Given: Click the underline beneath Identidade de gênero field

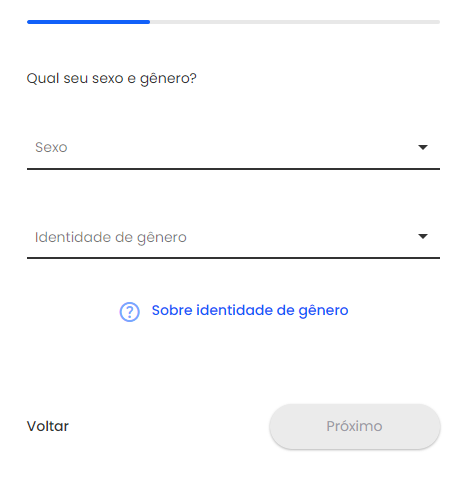Looking at the screenshot, I should (233, 258).
